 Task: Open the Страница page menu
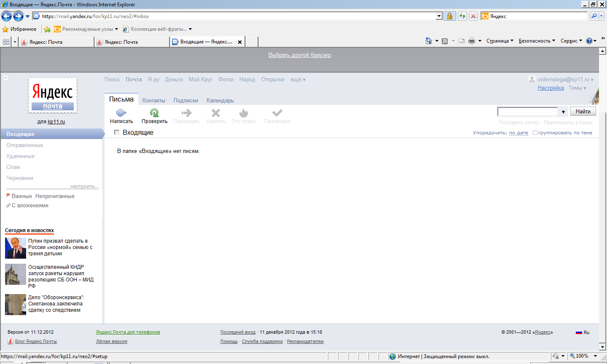(500, 41)
